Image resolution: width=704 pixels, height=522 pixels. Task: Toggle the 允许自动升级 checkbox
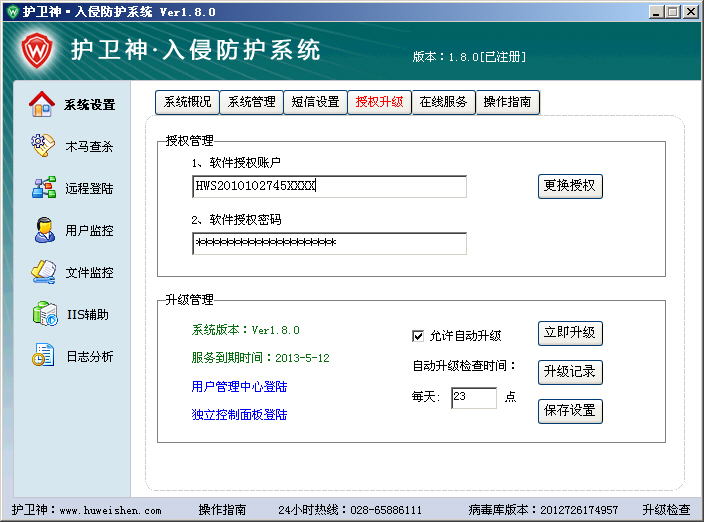point(418,336)
